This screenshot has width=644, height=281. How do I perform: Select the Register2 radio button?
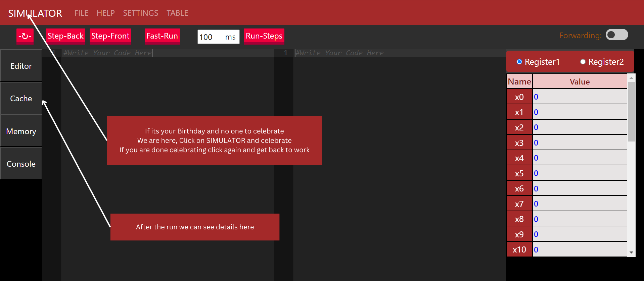pos(583,62)
